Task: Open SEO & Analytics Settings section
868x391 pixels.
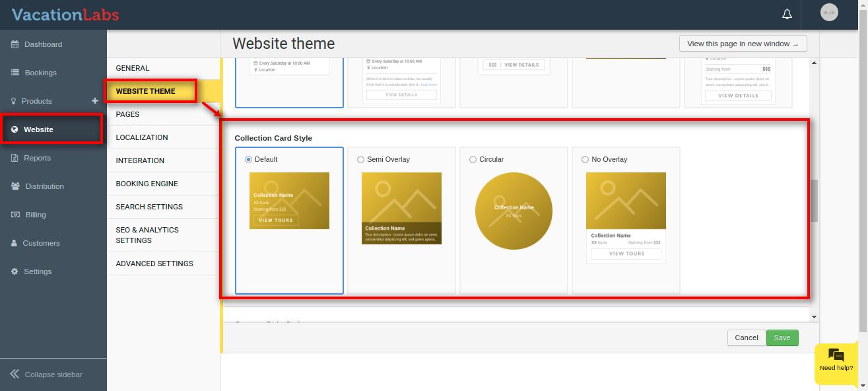Action: [147, 235]
